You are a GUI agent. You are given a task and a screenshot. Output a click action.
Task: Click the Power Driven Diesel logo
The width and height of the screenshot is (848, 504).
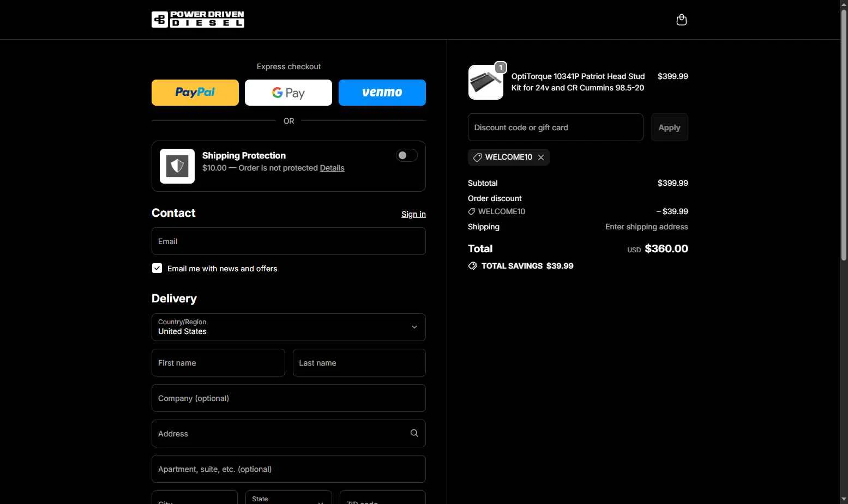pos(198,20)
